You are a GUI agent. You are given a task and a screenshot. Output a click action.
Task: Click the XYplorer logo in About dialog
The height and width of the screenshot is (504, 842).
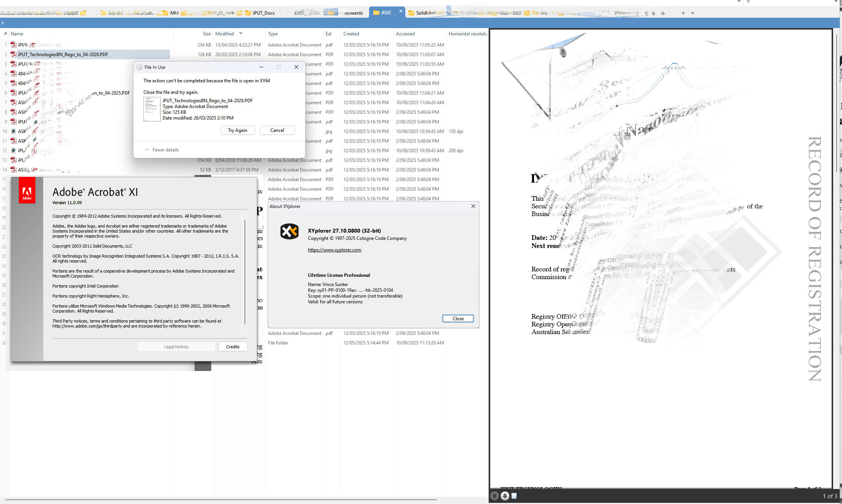289,231
